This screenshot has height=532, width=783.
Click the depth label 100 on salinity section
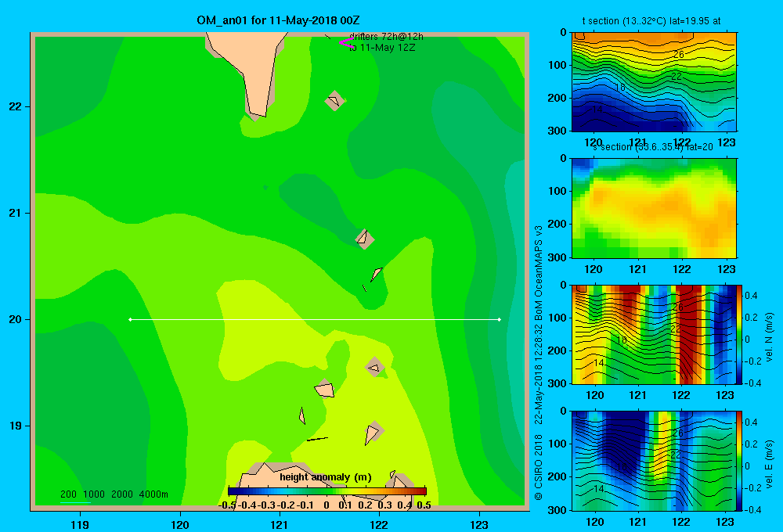(557, 191)
